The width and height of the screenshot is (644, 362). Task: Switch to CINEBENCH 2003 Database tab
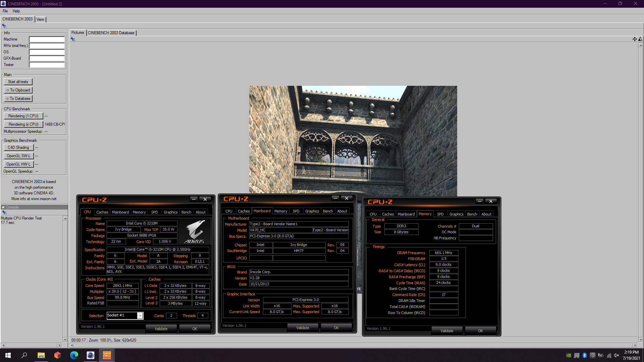[111, 33]
